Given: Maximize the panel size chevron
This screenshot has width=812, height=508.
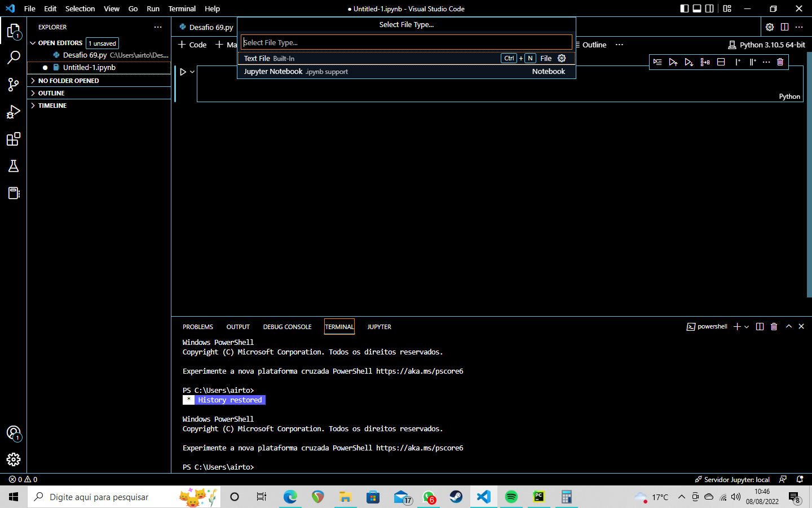Looking at the screenshot, I should pos(789,326).
